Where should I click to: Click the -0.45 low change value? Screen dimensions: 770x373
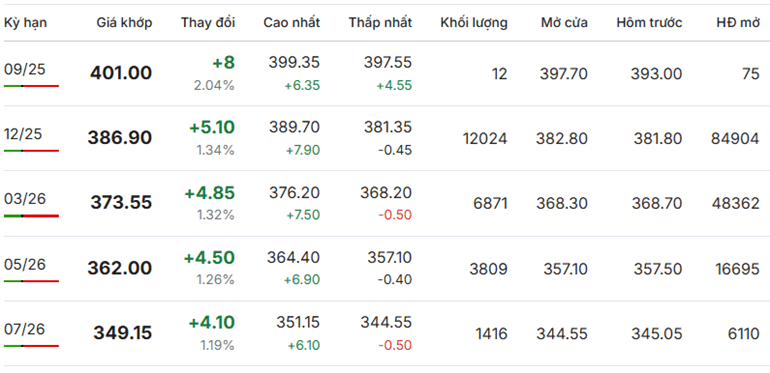pos(395,150)
